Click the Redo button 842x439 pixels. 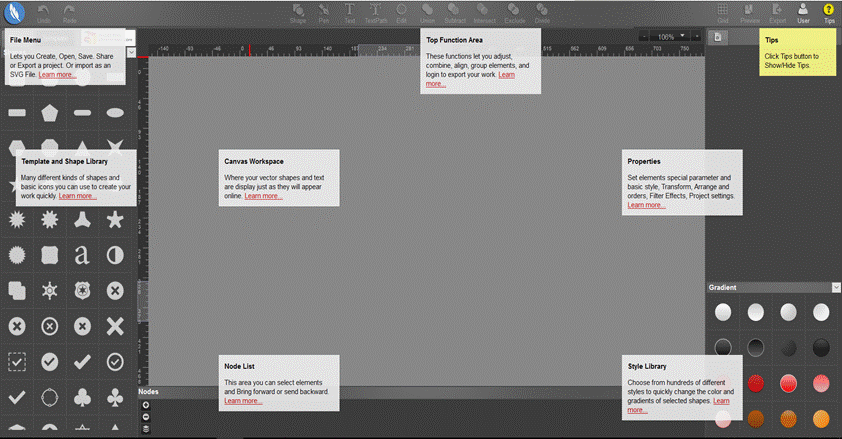click(x=69, y=14)
